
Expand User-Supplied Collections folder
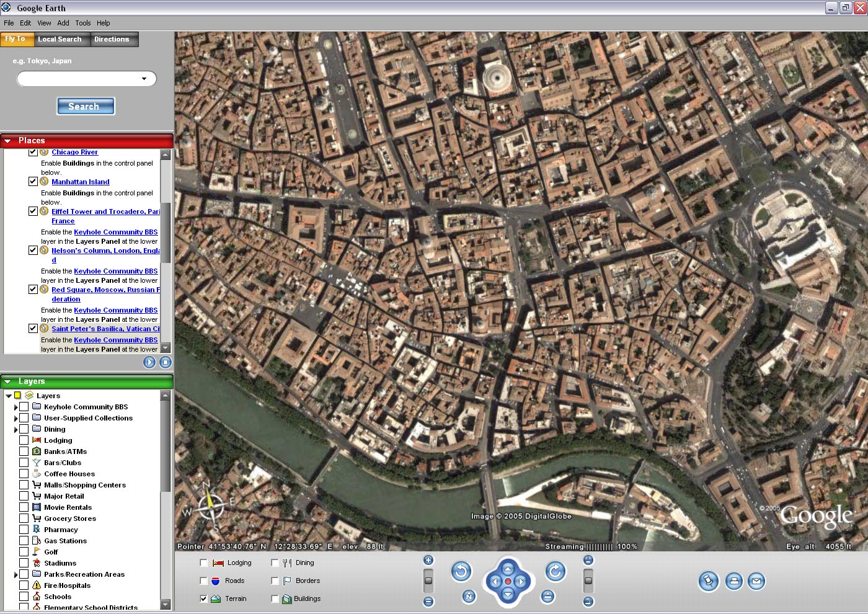pyautogui.click(x=15, y=419)
